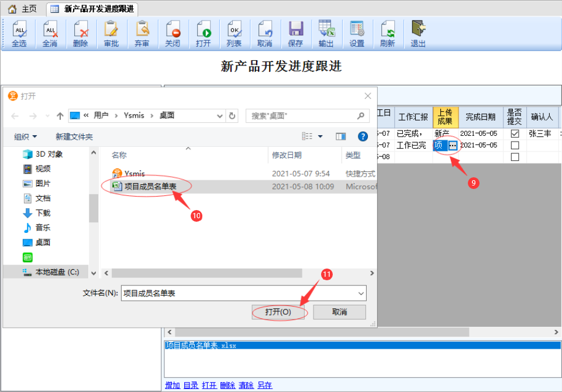Click the 退出 exit toolbar icon
562x392 pixels.
tap(418, 34)
